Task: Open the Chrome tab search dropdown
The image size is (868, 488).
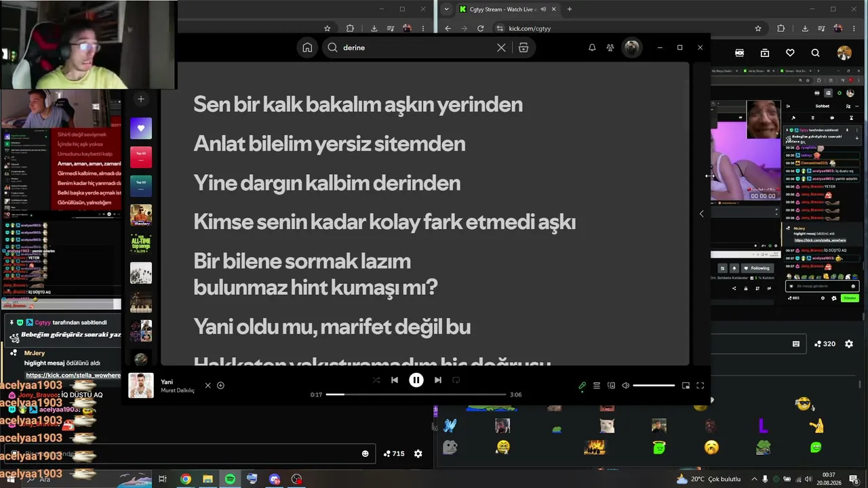Action: pos(446,9)
